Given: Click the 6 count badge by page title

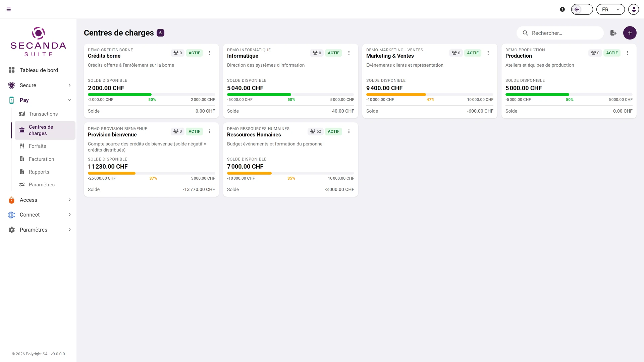Looking at the screenshot, I should (160, 33).
